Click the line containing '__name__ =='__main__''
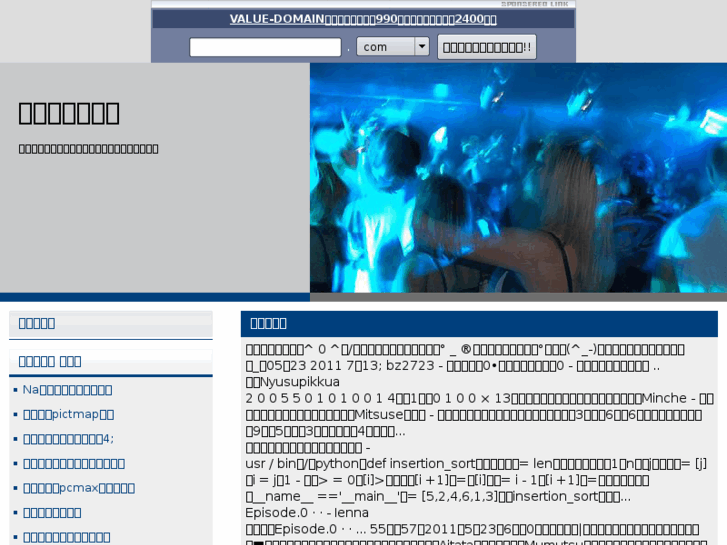 pos(438,496)
